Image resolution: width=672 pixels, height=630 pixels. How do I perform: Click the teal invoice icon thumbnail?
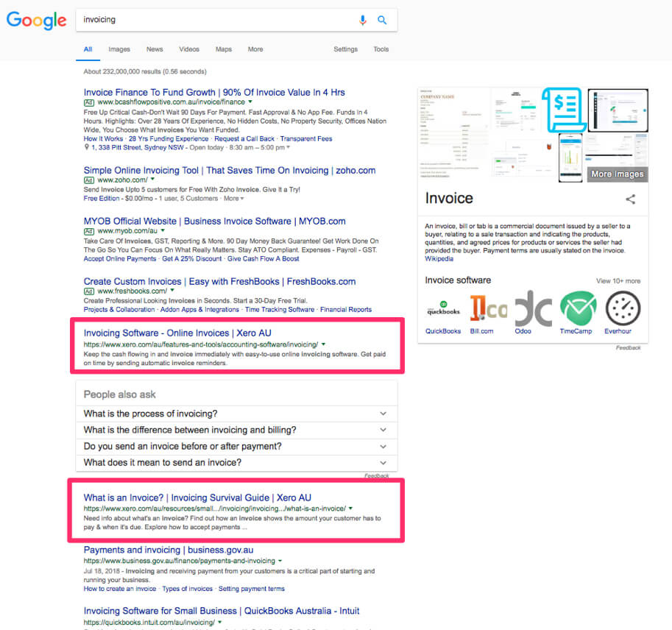click(x=564, y=110)
